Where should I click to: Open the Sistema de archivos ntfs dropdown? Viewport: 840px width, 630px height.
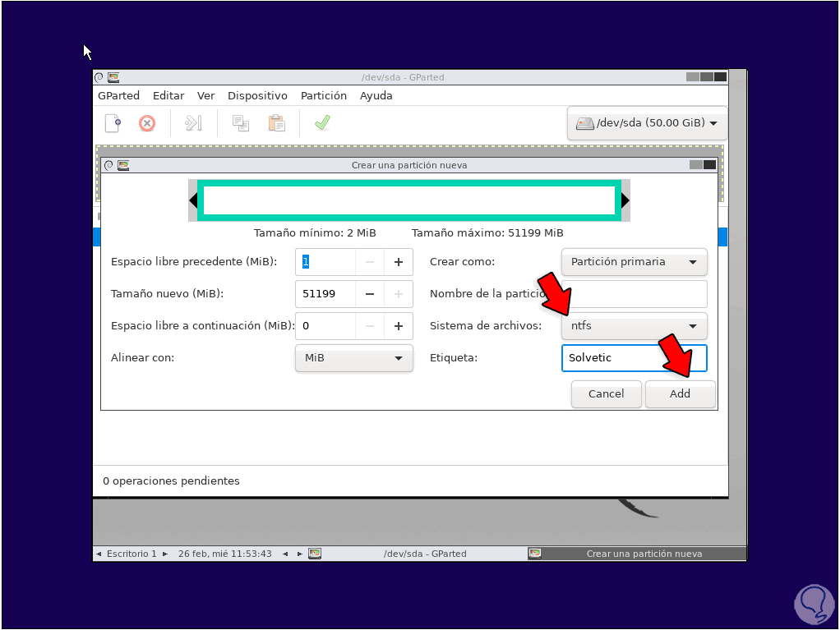coord(635,326)
